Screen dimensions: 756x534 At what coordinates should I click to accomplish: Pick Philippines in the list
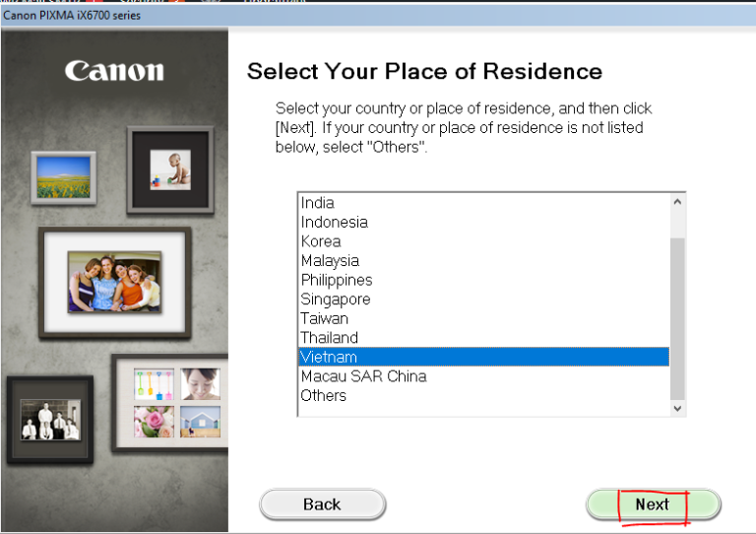point(337,280)
